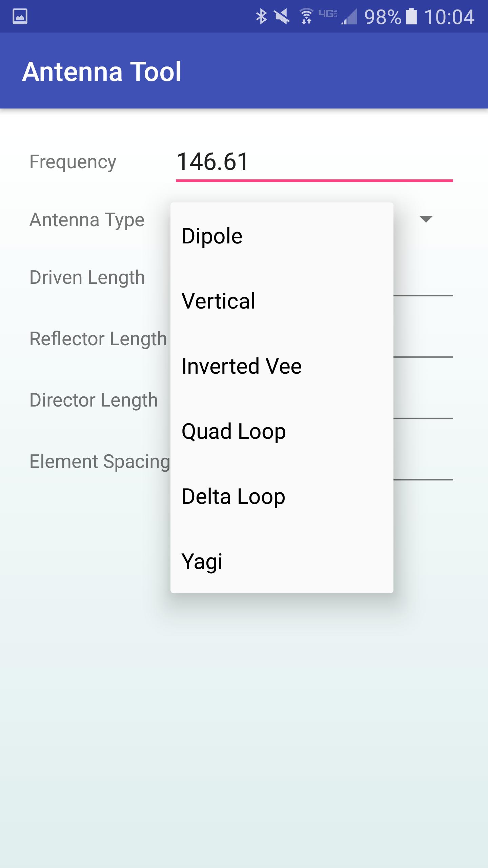The image size is (488, 868).
Task: Tap the battery status icon
Action: pyautogui.click(x=411, y=17)
